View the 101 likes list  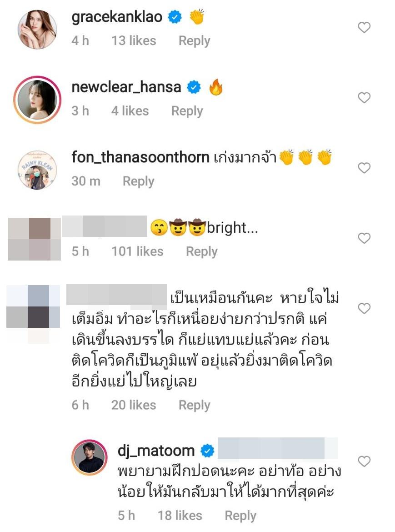137,251
